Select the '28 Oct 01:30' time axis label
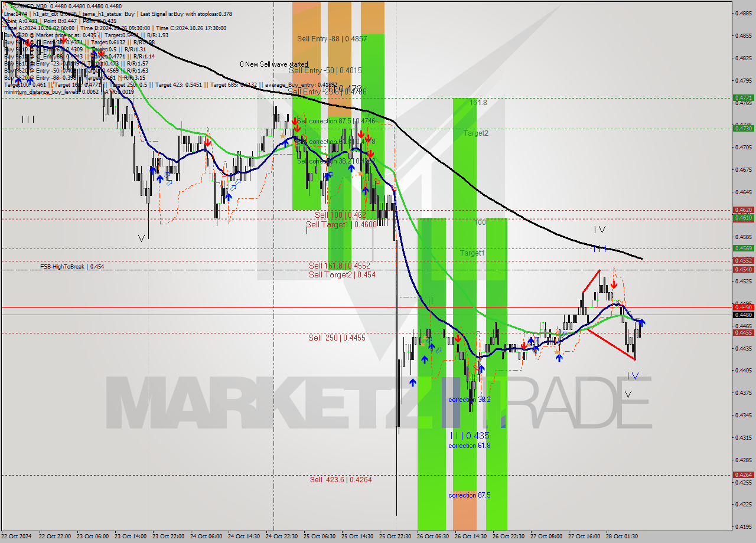 pyautogui.click(x=622, y=537)
